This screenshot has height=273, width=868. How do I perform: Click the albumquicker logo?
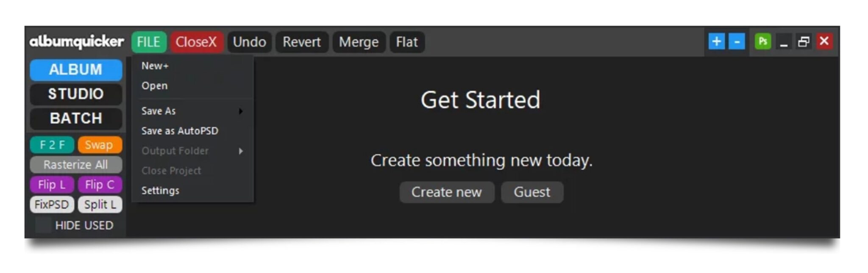pyautogui.click(x=76, y=41)
